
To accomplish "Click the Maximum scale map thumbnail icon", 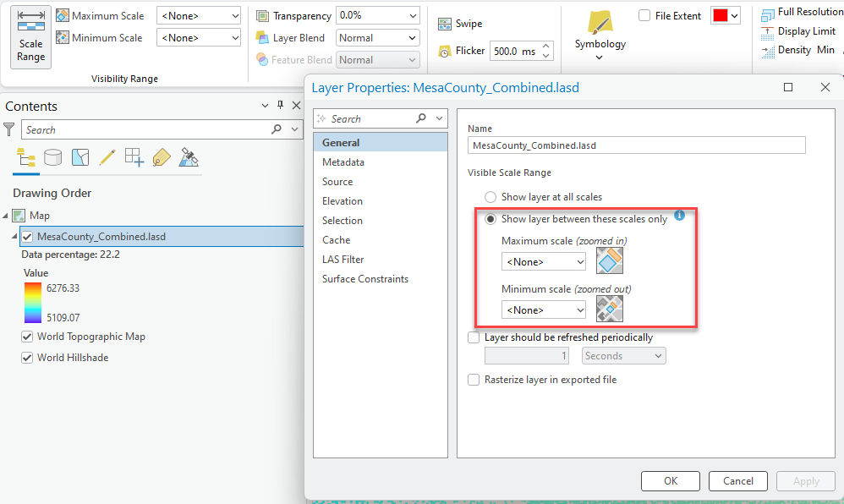I will pyautogui.click(x=609, y=260).
